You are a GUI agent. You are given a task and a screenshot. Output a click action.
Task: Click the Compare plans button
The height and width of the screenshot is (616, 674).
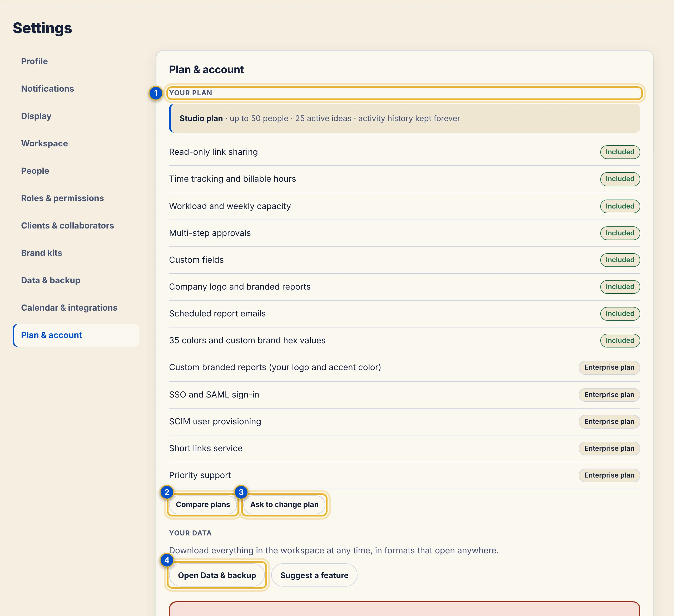(x=203, y=504)
